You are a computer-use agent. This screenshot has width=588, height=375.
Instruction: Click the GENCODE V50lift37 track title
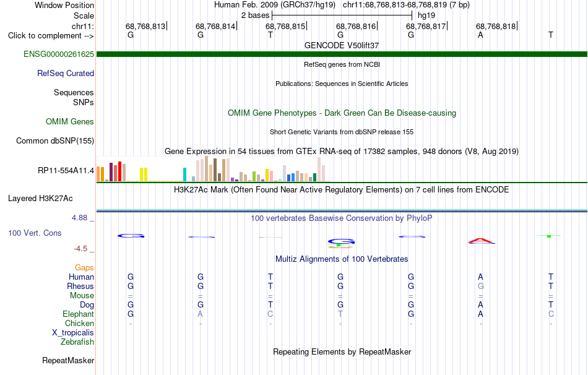[342, 45]
